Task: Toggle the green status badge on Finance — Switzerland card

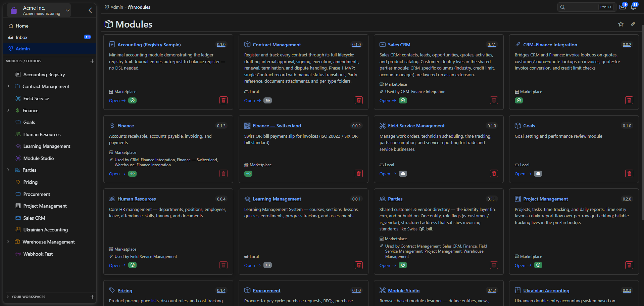Action: coord(248,174)
